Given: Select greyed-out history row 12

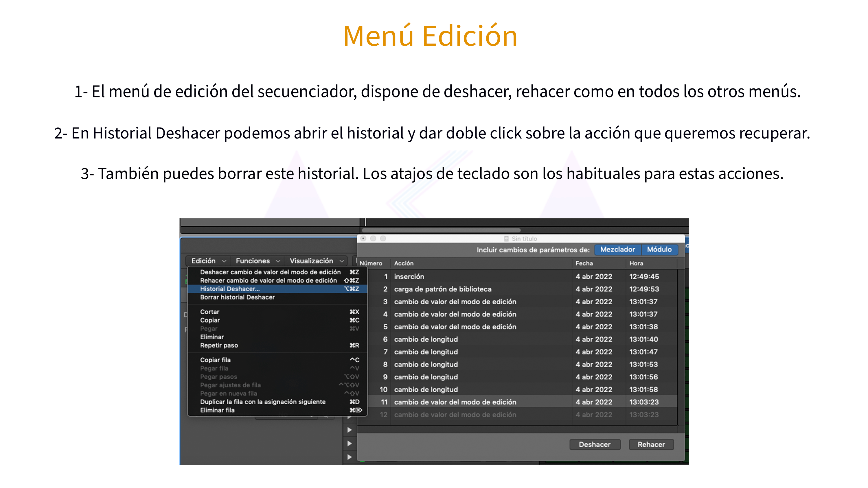Looking at the screenshot, I should point(517,415).
